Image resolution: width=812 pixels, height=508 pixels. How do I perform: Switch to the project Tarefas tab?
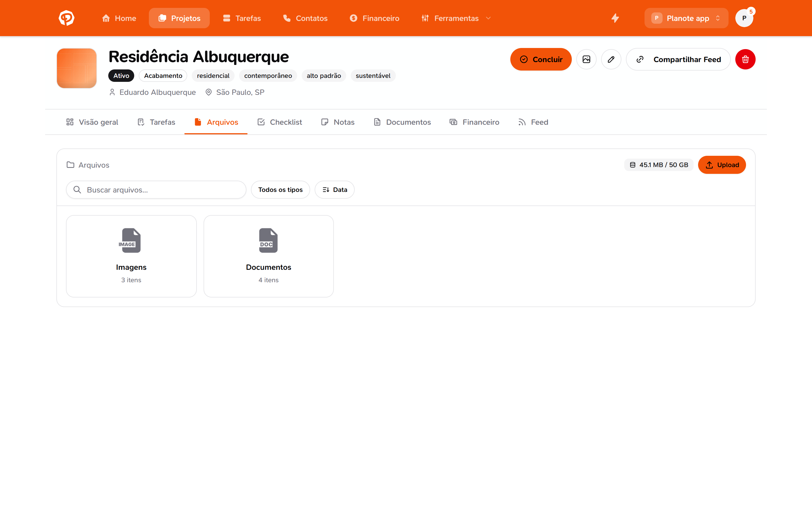click(x=156, y=122)
